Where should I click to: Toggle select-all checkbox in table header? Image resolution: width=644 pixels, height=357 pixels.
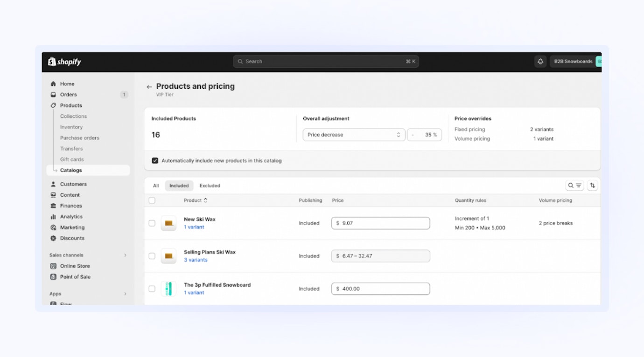click(x=152, y=200)
